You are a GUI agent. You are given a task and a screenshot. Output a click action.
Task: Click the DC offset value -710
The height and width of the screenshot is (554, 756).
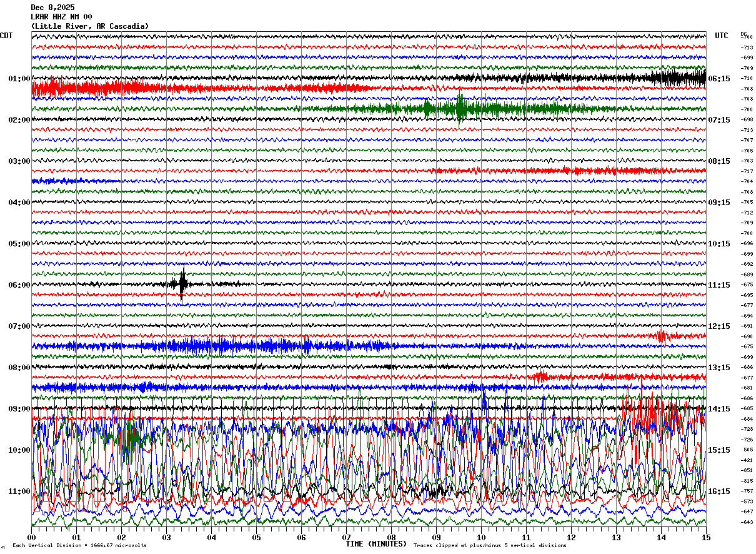pos(747,78)
